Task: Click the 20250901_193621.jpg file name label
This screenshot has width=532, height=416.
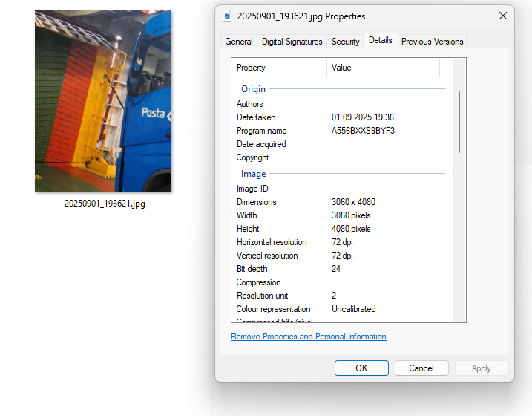Action: 105,204
